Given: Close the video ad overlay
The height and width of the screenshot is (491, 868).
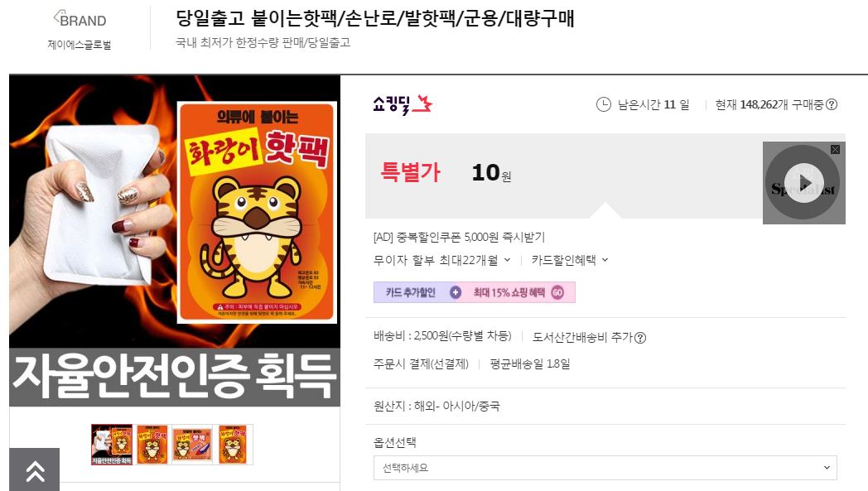Looking at the screenshot, I should [x=836, y=150].
